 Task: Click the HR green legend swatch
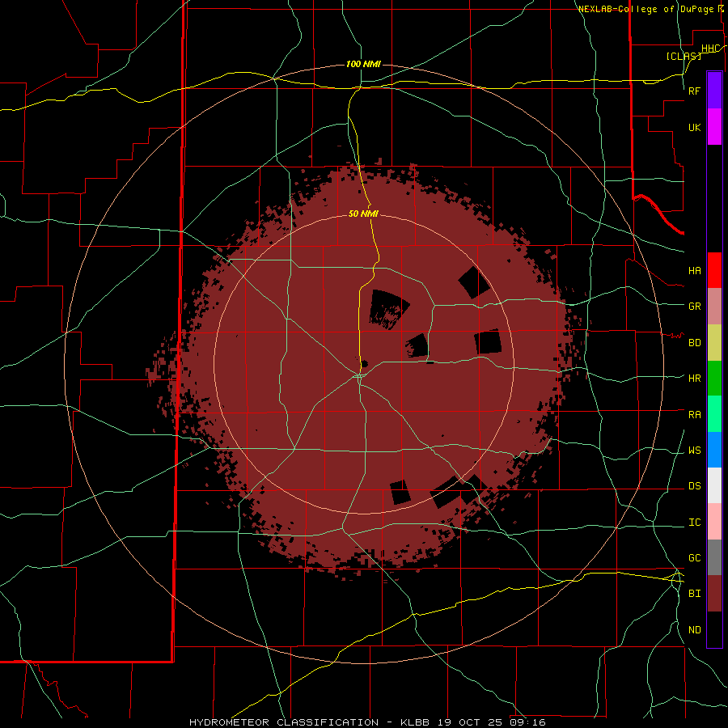click(x=714, y=379)
